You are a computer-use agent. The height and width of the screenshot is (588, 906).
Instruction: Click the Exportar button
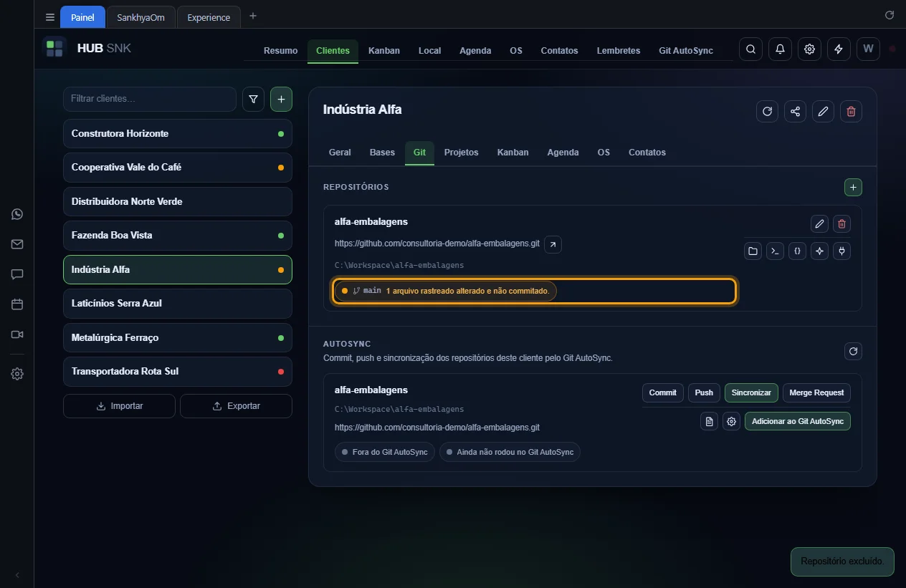(x=236, y=406)
